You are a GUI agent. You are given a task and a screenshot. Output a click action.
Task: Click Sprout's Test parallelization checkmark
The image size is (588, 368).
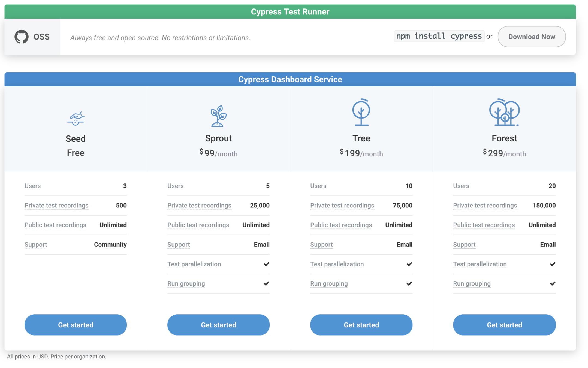(x=266, y=264)
